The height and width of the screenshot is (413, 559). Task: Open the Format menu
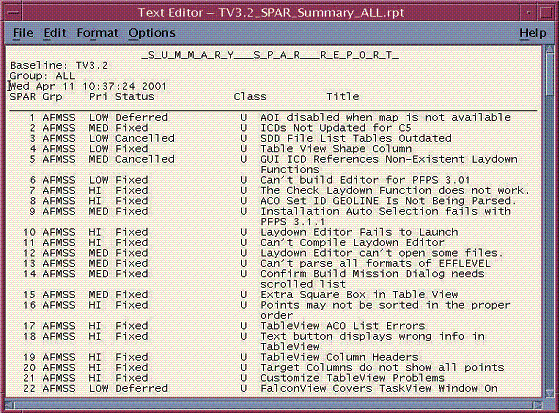click(97, 33)
